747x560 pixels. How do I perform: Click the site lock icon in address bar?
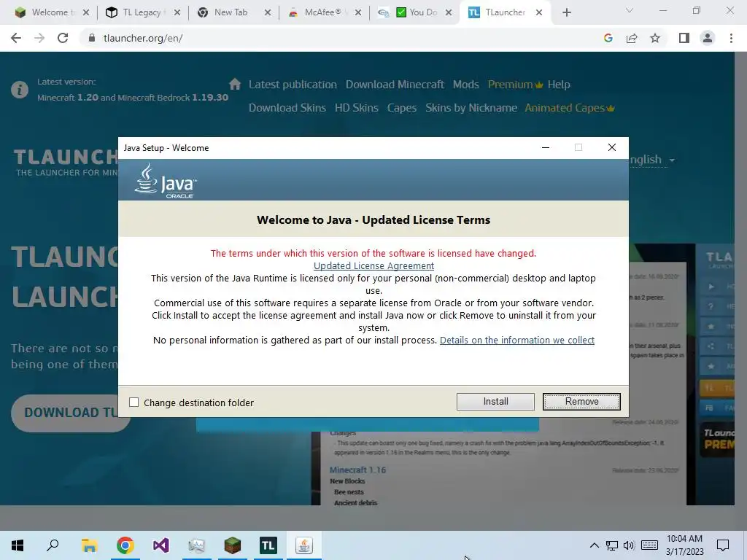92,38
